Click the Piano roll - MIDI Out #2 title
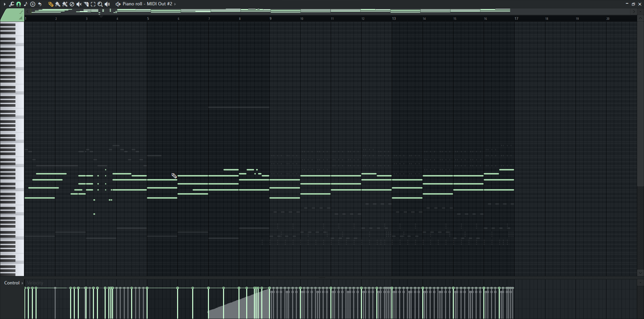This screenshot has width=644, height=319. tap(147, 4)
